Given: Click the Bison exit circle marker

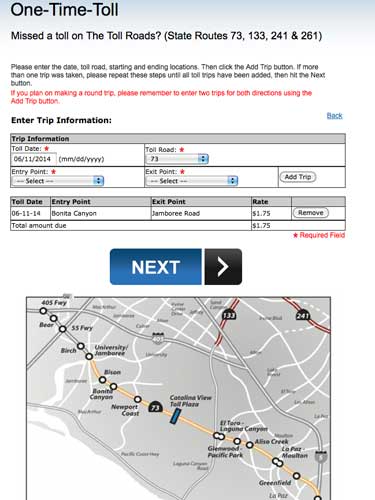Looking at the screenshot, I should tap(102, 380).
